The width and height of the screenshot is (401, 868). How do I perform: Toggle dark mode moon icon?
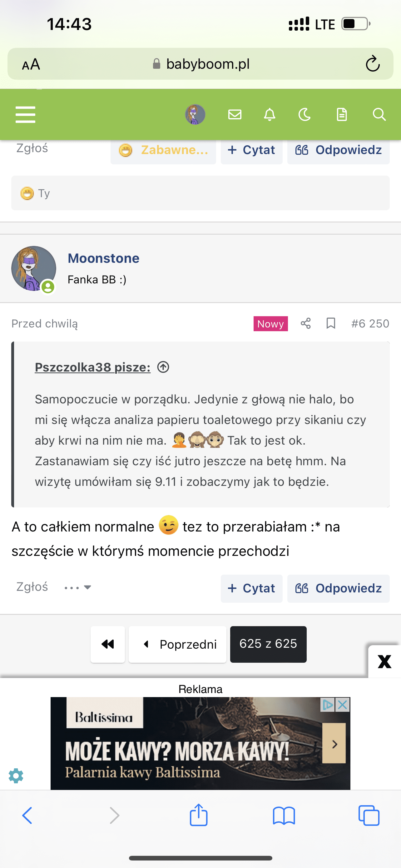pyautogui.click(x=304, y=115)
